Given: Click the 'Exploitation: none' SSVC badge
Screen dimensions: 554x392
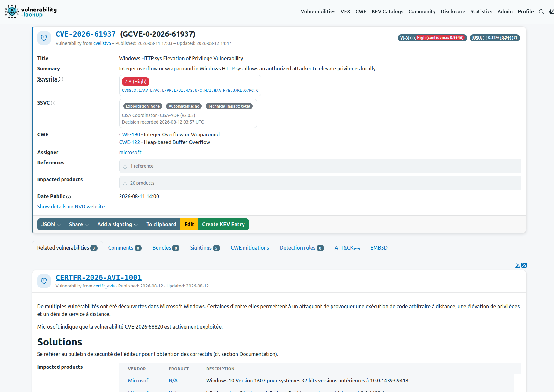Looking at the screenshot, I should (x=143, y=106).
